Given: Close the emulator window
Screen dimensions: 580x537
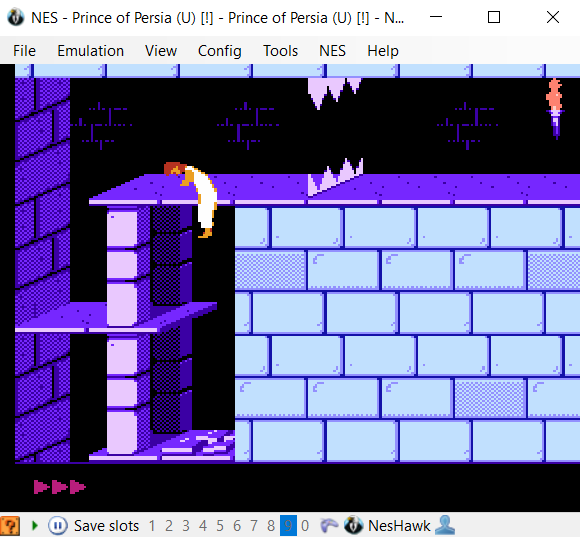Looking at the screenshot, I should [553, 17].
